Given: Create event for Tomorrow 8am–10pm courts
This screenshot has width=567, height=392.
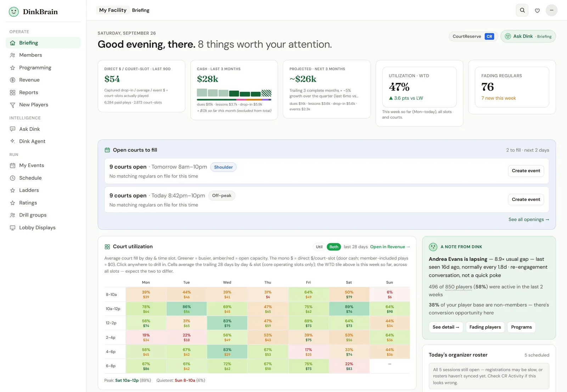Looking at the screenshot, I should (526, 171).
